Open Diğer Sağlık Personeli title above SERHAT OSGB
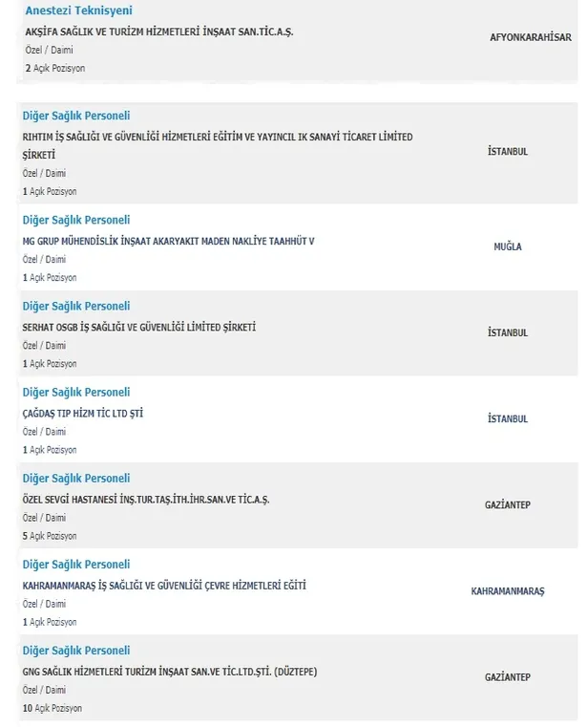The image size is (588, 727). pyautogui.click(x=76, y=306)
